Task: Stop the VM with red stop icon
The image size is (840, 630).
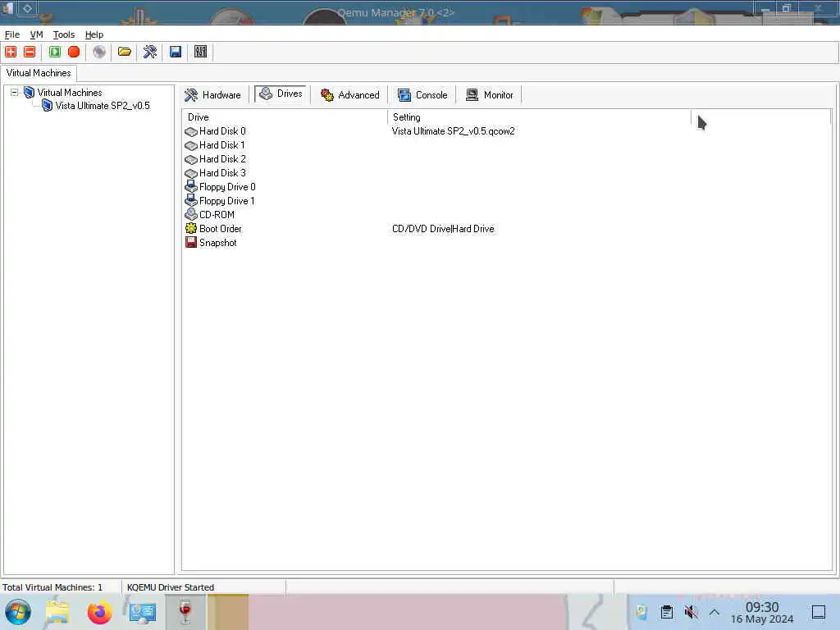Action: point(74,52)
